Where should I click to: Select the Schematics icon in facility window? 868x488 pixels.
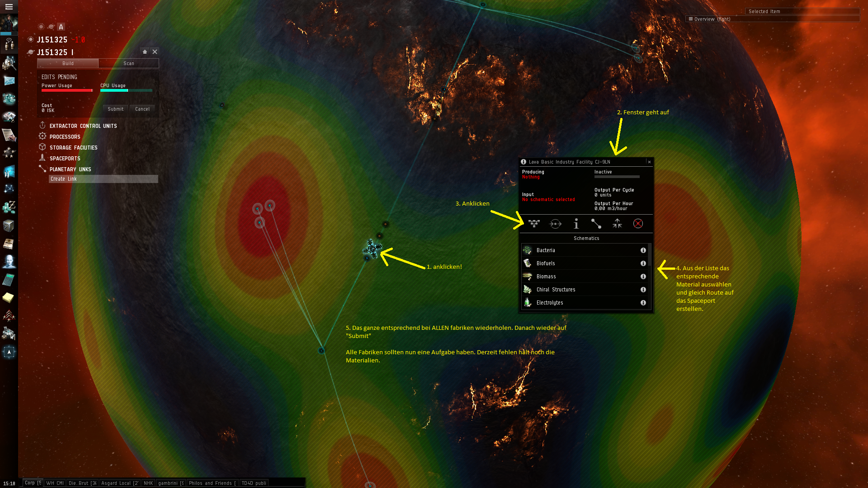(534, 223)
